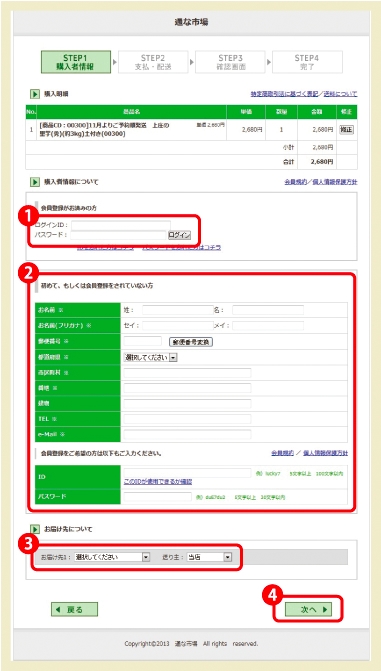Click the 次へ next button
The width and height of the screenshot is (381, 671).
click(x=309, y=609)
